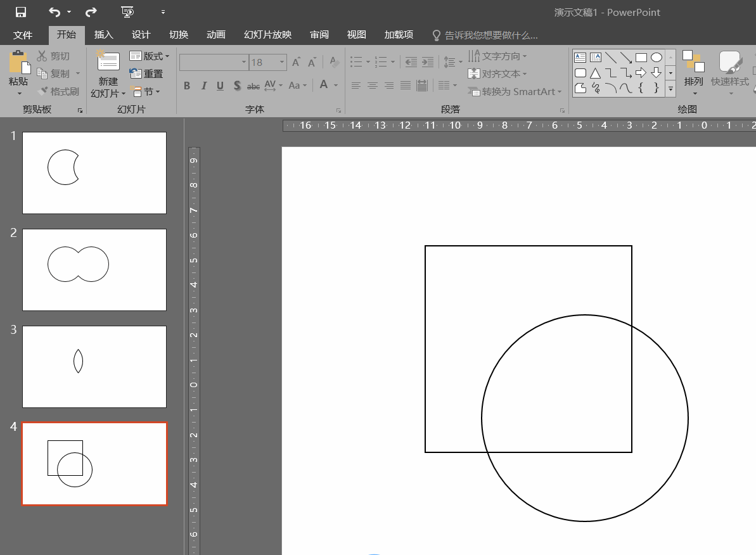The width and height of the screenshot is (756, 555).
Task: Increase font size with larger A icon
Action: 297,61
